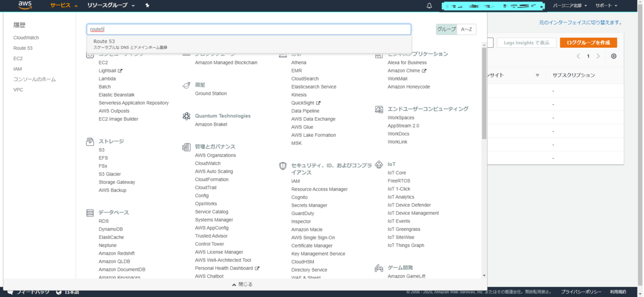Go to next page arrow in pagination

(598, 56)
